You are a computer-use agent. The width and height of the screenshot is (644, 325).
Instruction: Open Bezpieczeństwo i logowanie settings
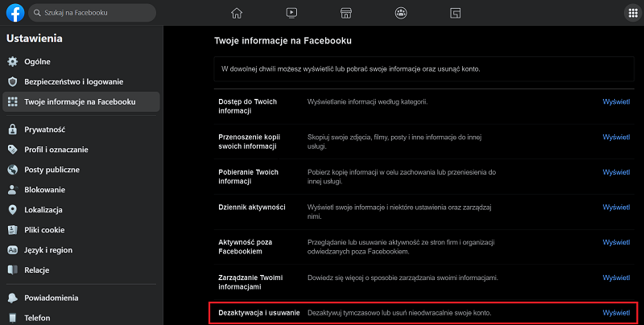(81, 82)
